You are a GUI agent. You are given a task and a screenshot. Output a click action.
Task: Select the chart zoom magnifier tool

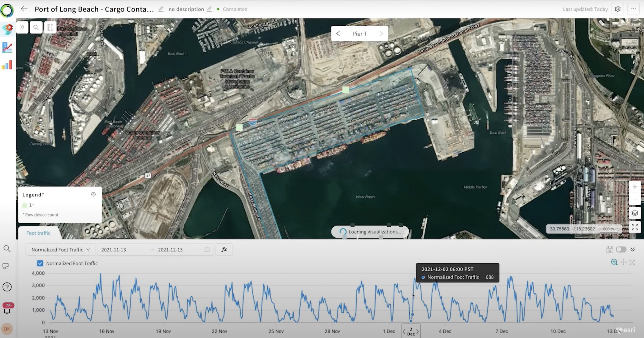[614, 262]
